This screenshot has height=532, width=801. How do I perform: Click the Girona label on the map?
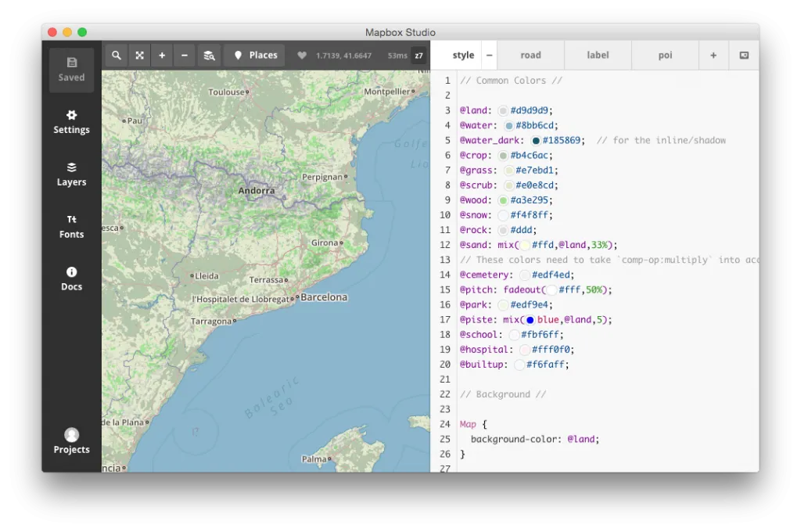[325, 243]
